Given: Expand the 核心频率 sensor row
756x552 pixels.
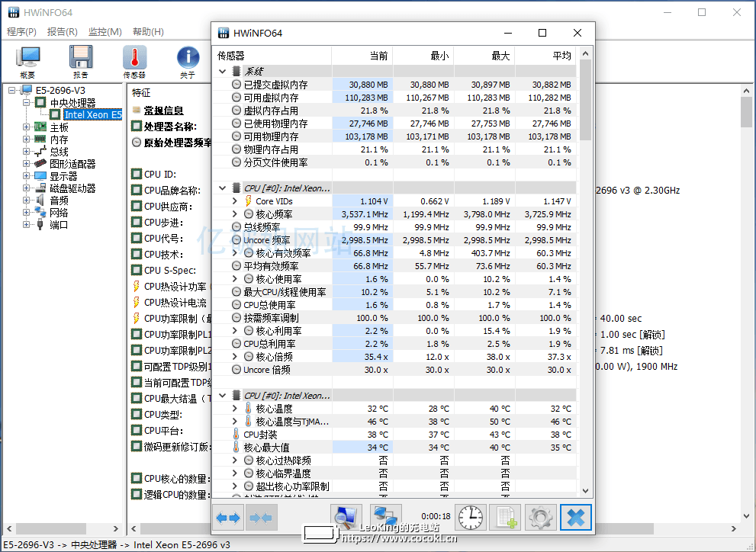Looking at the screenshot, I should [235, 214].
